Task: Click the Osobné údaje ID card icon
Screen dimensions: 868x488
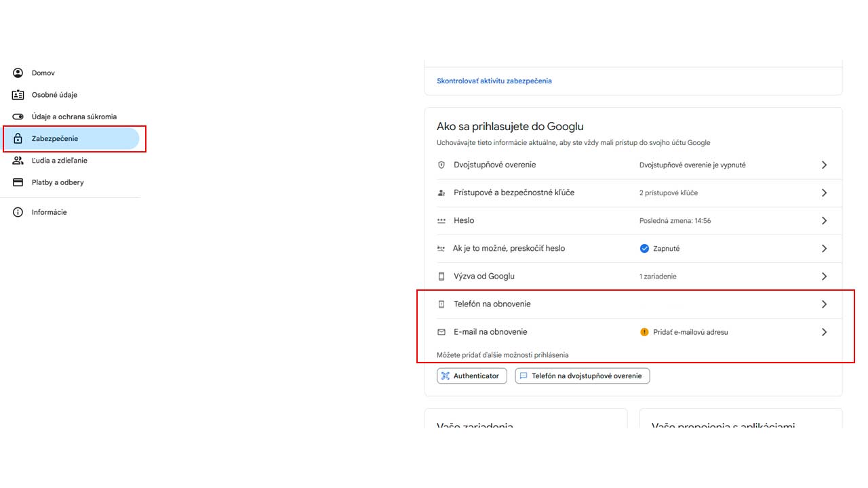Action: pyautogui.click(x=18, y=95)
